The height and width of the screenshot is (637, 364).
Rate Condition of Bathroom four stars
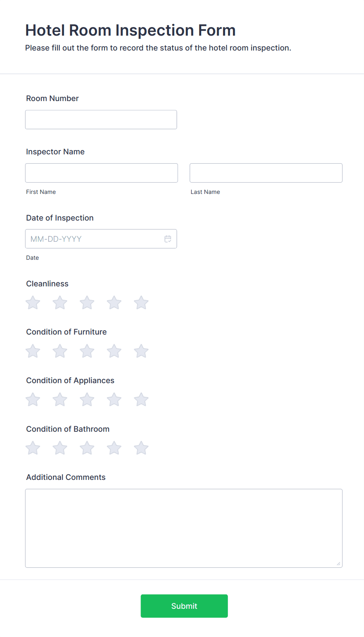(114, 448)
